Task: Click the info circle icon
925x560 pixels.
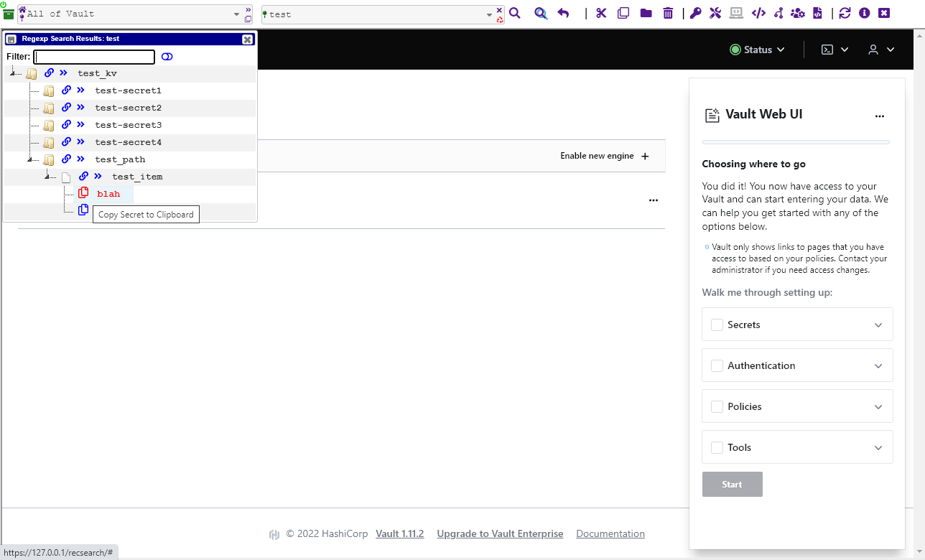Action: [864, 13]
